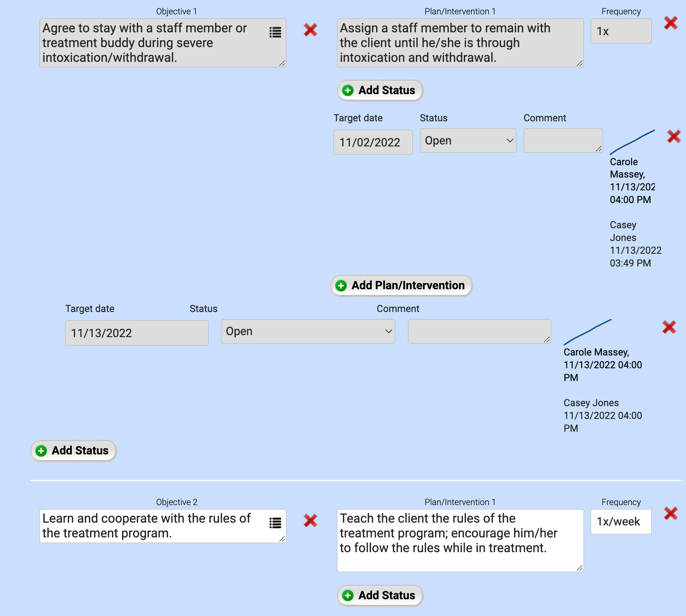
Task: Remove Objective 1 Plan/Intervention 1 red X
Action: click(671, 23)
